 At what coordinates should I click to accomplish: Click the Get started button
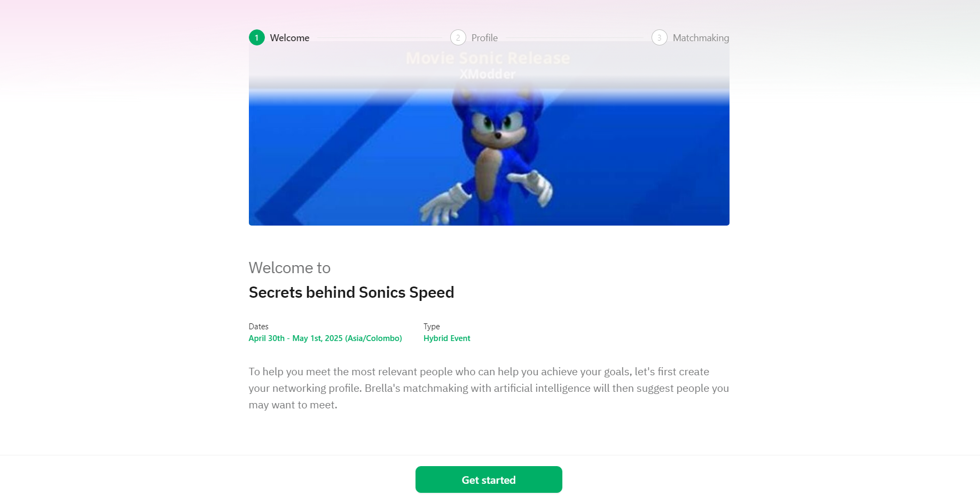coord(489,479)
